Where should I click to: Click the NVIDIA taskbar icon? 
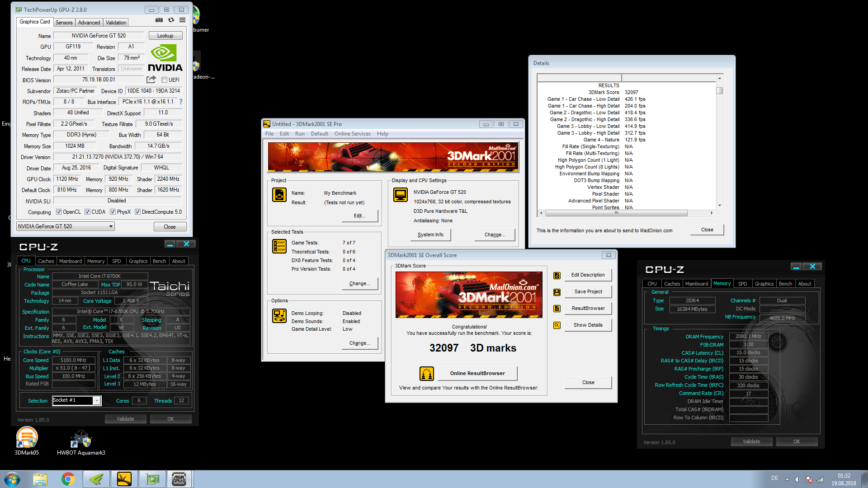click(96, 479)
